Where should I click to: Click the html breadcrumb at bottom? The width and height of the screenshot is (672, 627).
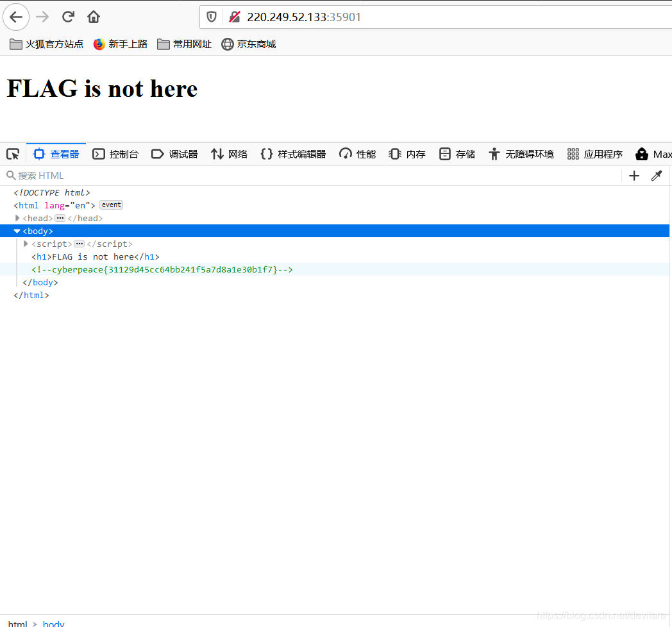click(x=17, y=623)
